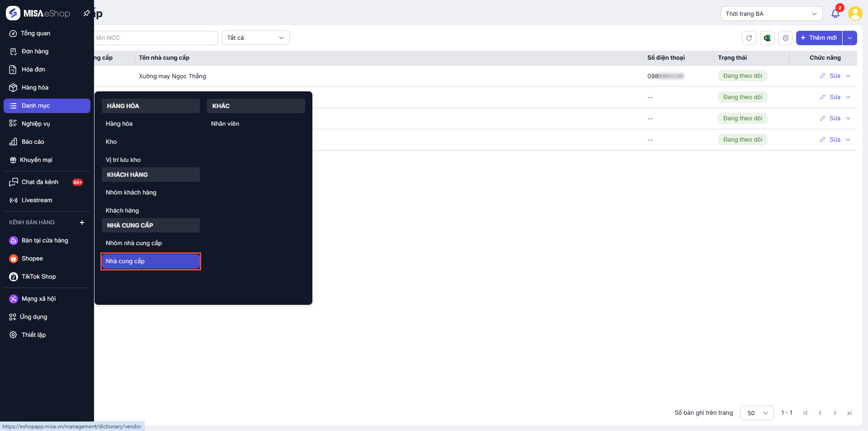Open Chat đa kênh
868x431 pixels.
pyautogui.click(x=47, y=182)
